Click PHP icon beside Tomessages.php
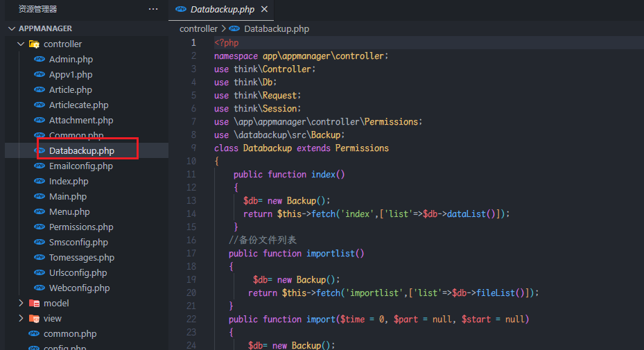 tap(40, 257)
